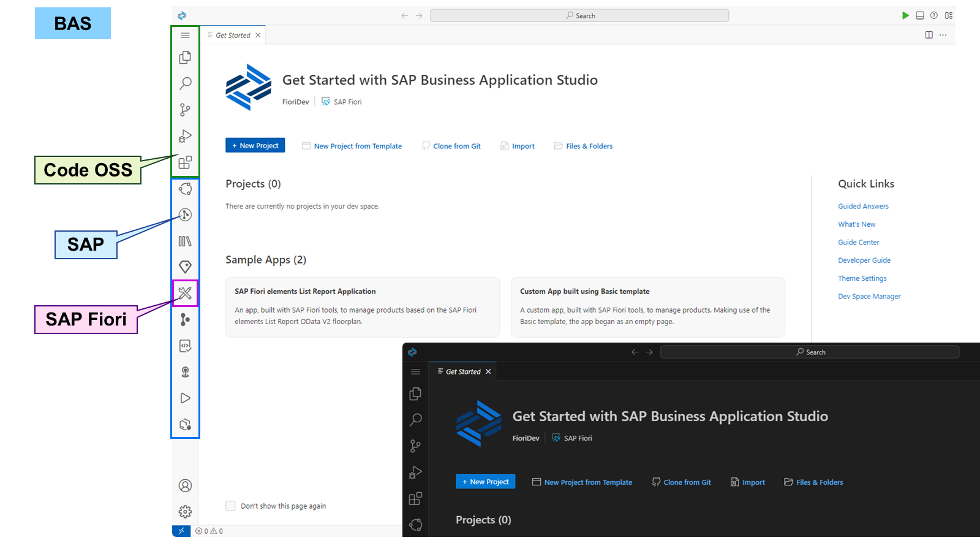The image size is (980, 543).
Task: Go back arrow in dark title bar
Action: point(635,352)
